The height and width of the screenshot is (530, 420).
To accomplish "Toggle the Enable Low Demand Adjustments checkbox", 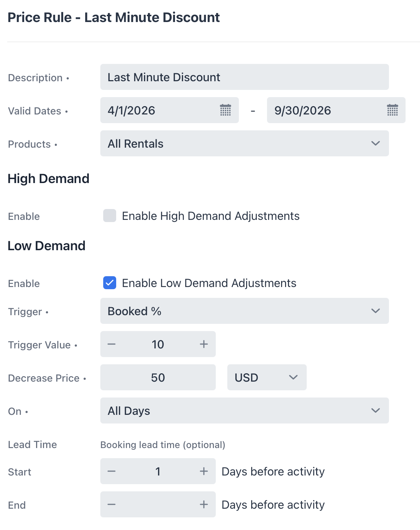I will coord(110,283).
